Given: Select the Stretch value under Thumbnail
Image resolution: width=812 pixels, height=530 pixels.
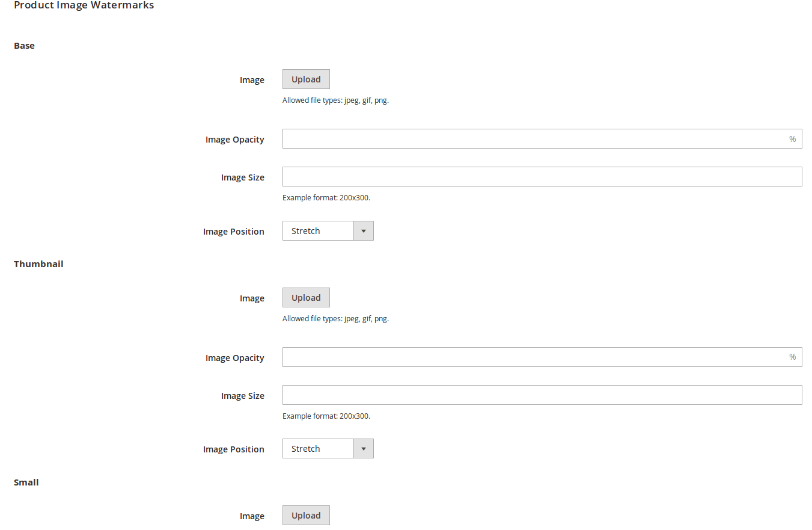Looking at the screenshot, I should (x=307, y=448).
